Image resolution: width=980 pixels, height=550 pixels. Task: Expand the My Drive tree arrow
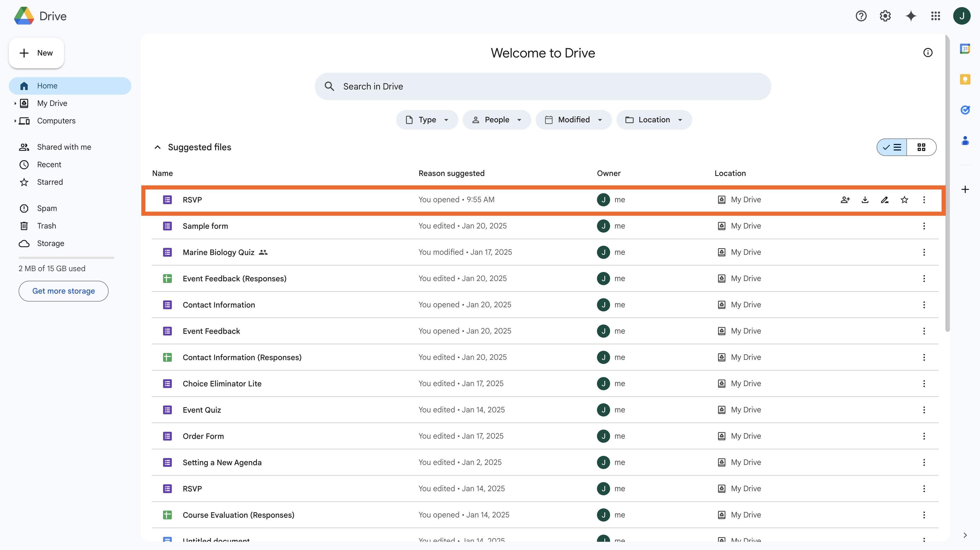15,103
